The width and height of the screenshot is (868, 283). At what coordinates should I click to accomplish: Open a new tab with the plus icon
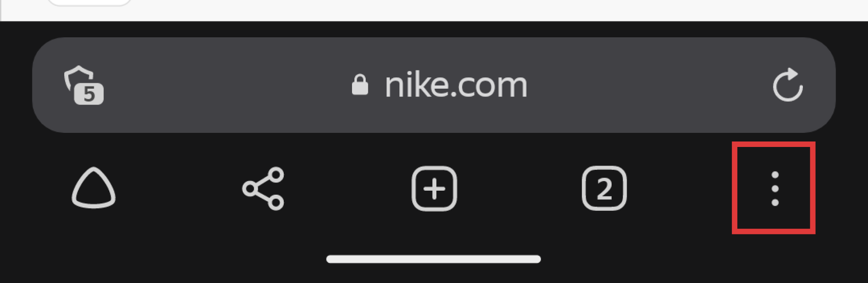[x=434, y=188]
